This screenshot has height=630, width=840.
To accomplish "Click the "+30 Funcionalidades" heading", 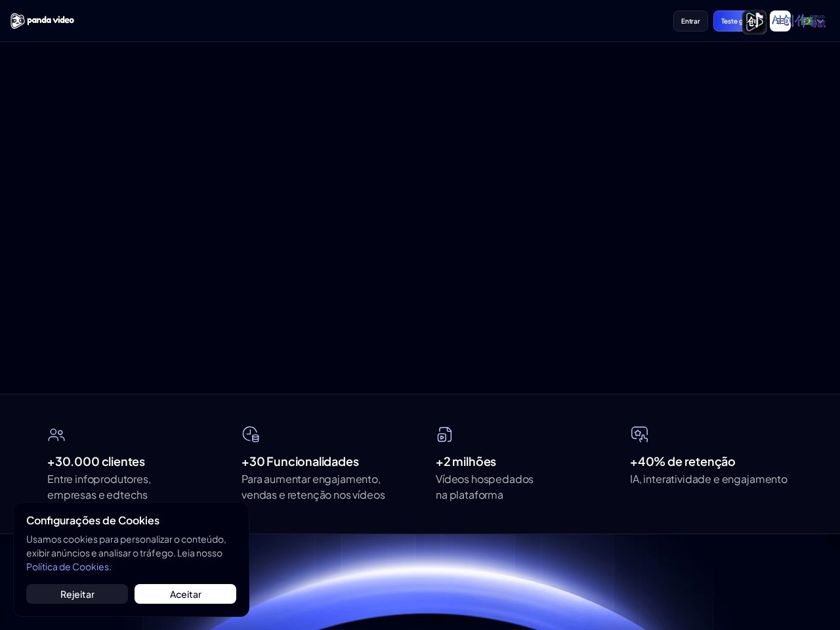I will coord(300,461).
